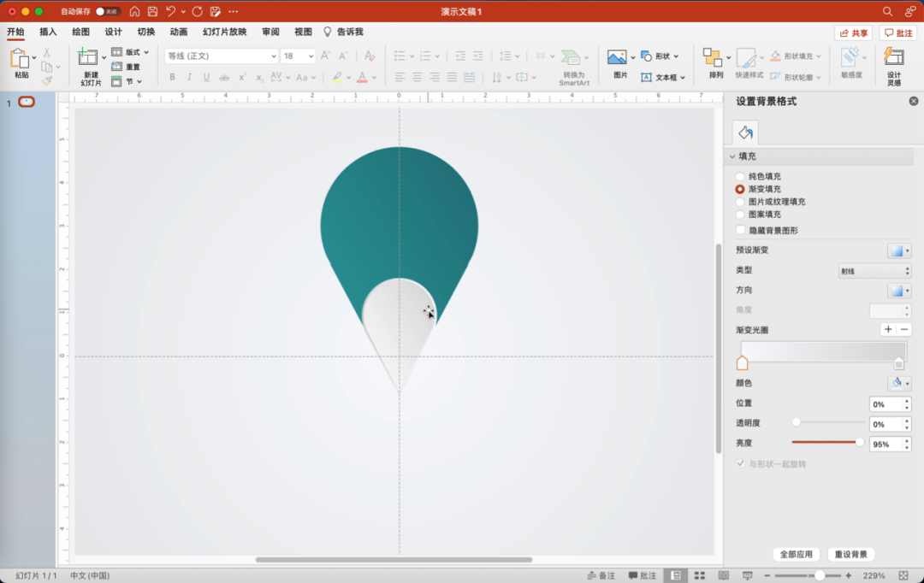
Task: Collapse the Fill section
Action: click(x=732, y=156)
